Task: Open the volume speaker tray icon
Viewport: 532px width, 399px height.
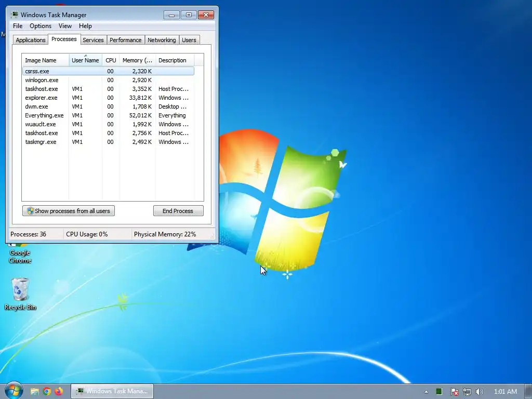Action: click(479, 392)
